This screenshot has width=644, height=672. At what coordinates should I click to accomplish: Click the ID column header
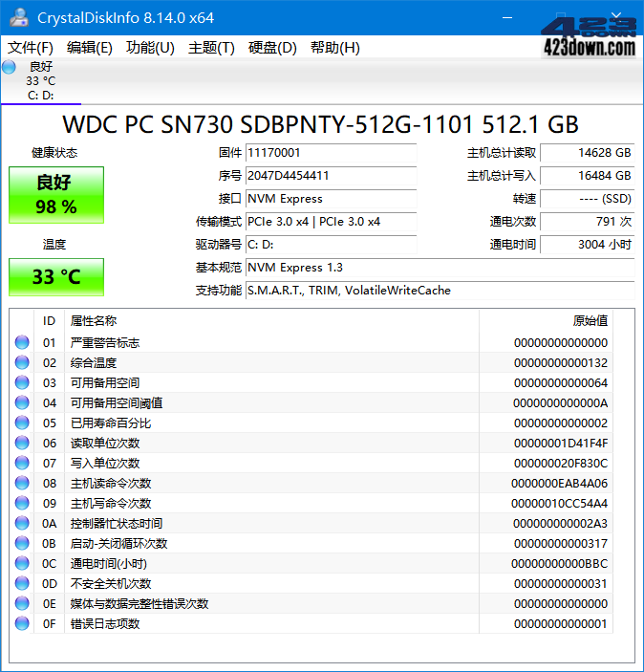pos(49,321)
